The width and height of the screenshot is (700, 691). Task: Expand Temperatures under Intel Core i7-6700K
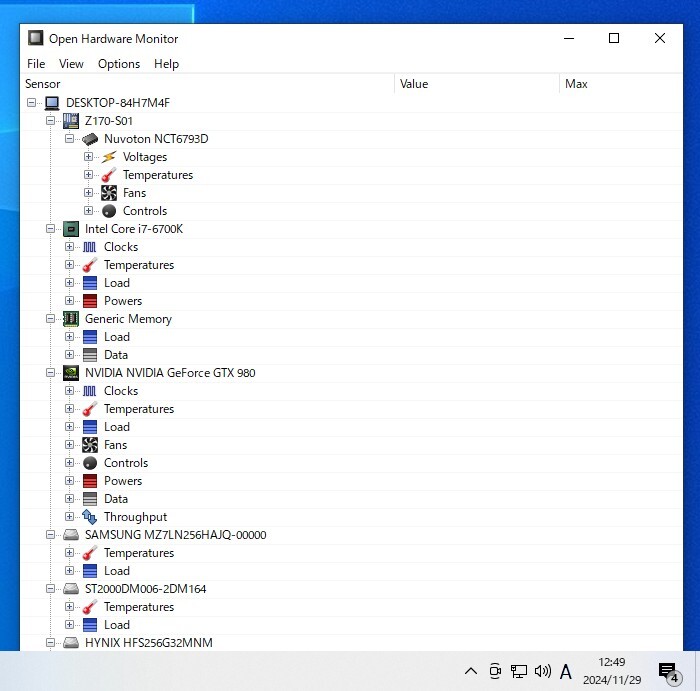pos(69,265)
